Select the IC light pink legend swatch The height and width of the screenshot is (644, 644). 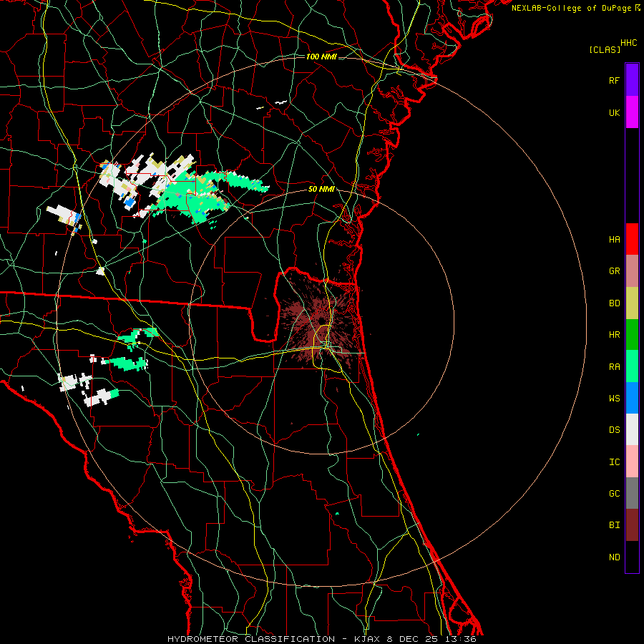(x=632, y=462)
